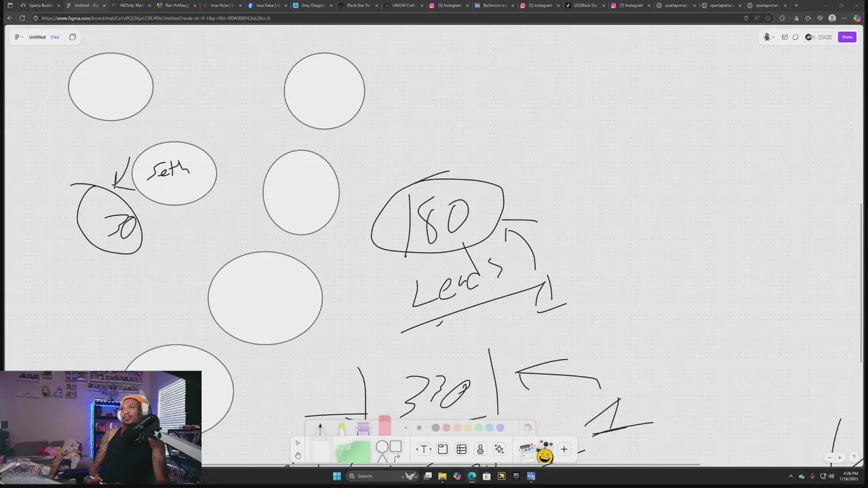Set thin stroke size
This screenshot has width=868, height=488.
[x=406, y=428]
